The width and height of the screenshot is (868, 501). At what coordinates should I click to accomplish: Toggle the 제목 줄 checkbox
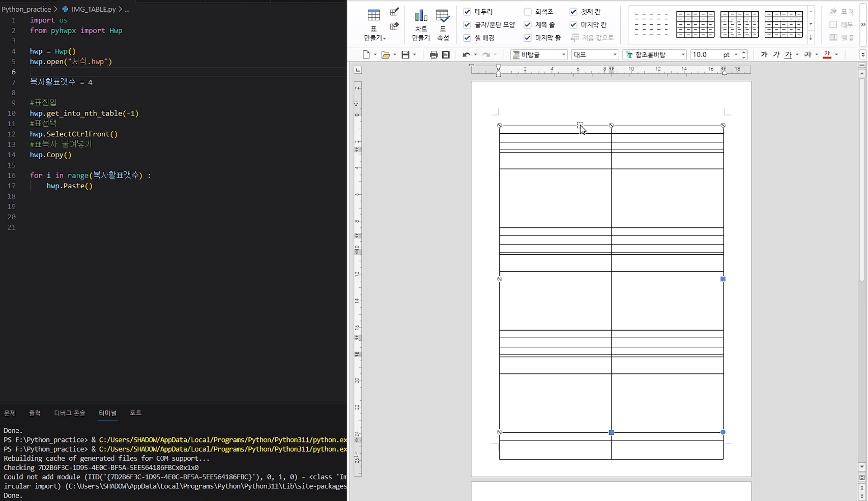point(528,25)
